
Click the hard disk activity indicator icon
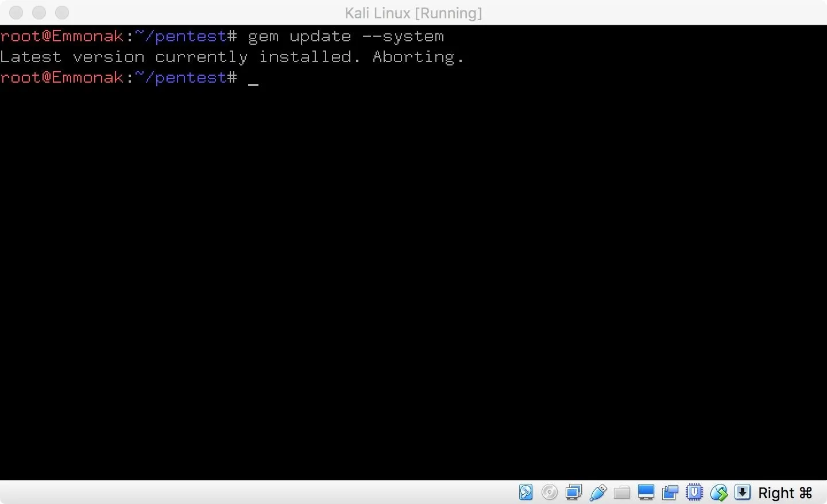[x=525, y=493]
